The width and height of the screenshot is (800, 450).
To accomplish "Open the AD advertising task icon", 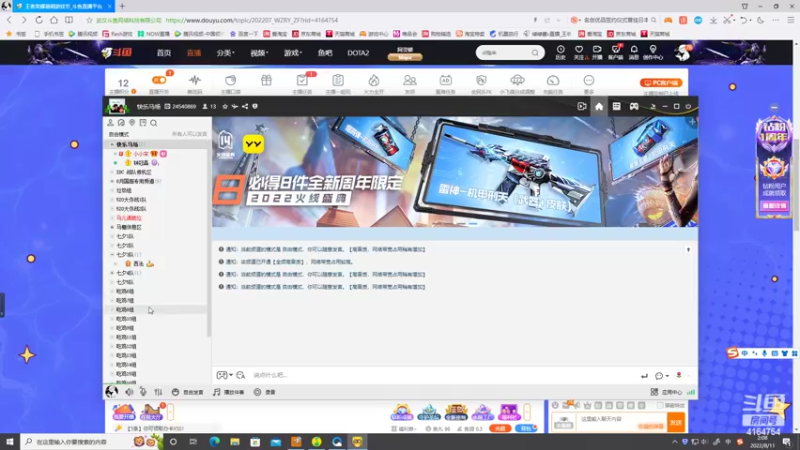I will tap(445, 80).
